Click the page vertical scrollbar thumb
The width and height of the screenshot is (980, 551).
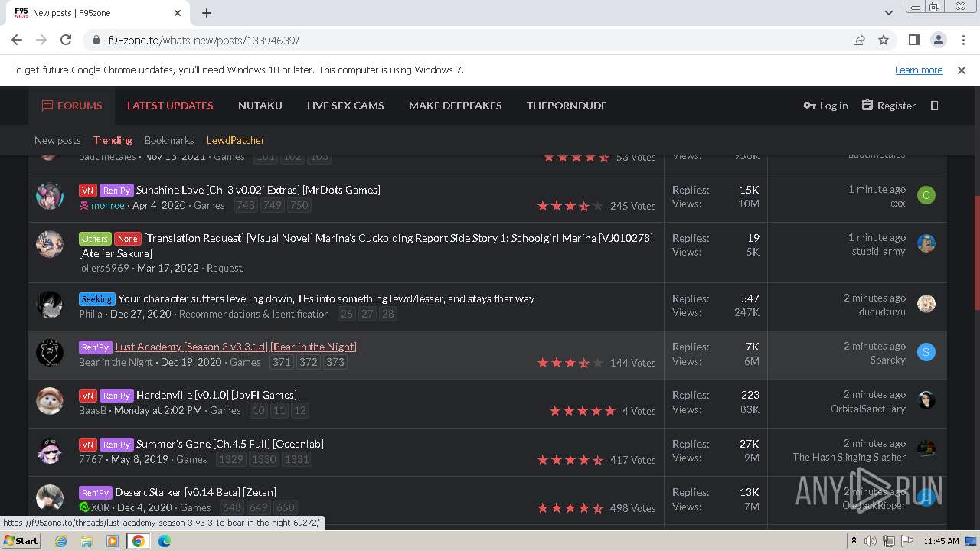[x=975, y=253]
